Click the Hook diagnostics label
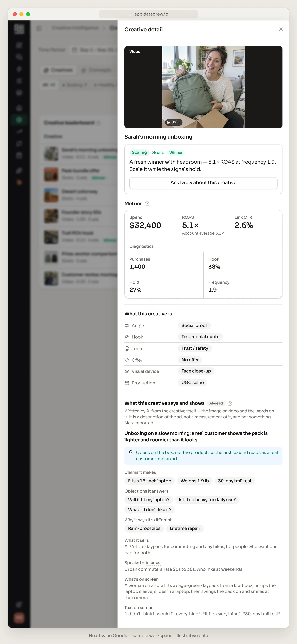297x644 pixels. point(214,259)
